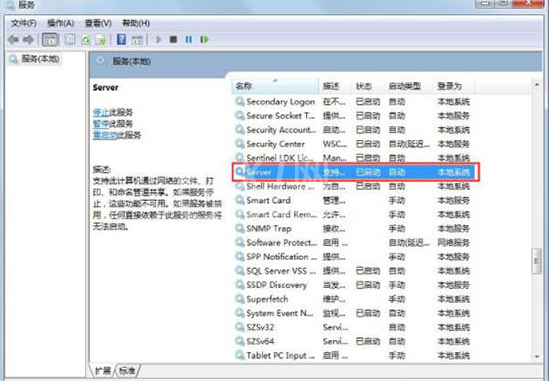549x381 pixels.
Task: Open the 文件(F) menu
Action: pyautogui.click(x=24, y=23)
